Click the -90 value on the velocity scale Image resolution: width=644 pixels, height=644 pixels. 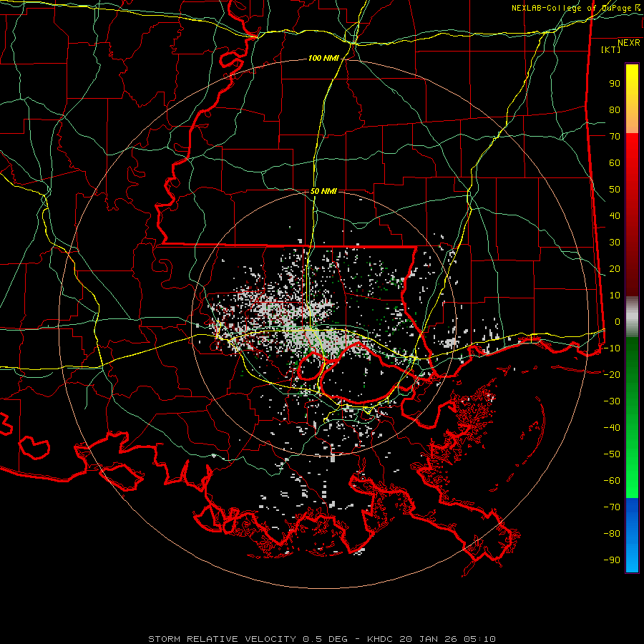tap(612, 560)
